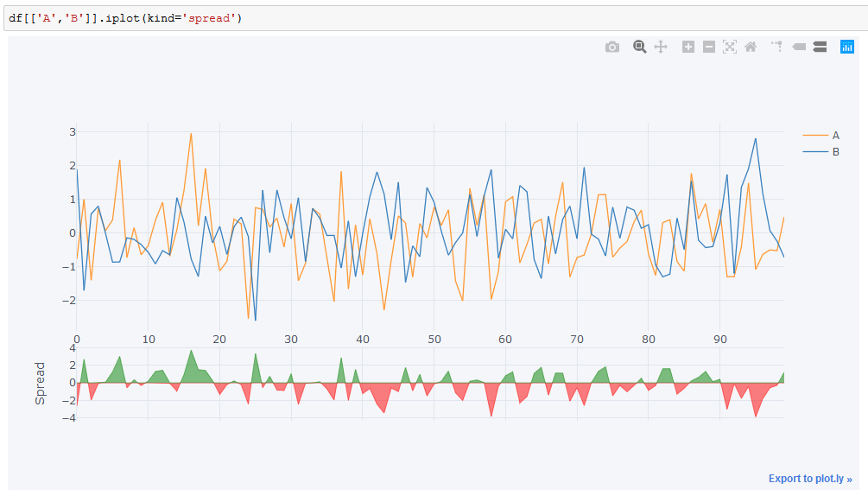Image resolution: width=868 pixels, height=496 pixels.
Task: Download plot as PNG camera icon
Action: pyautogui.click(x=611, y=47)
